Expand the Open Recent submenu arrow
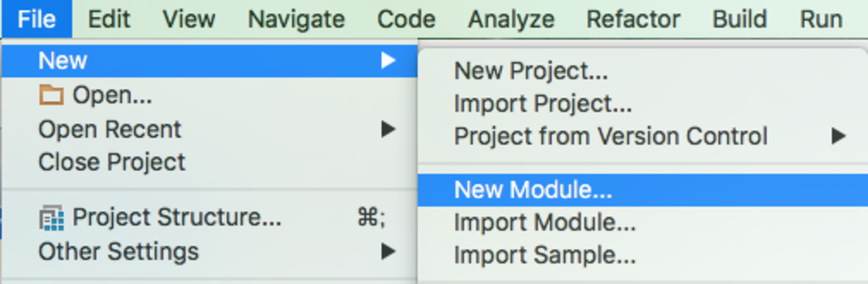The width and height of the screenshot is (868, 284). point(388,129)
